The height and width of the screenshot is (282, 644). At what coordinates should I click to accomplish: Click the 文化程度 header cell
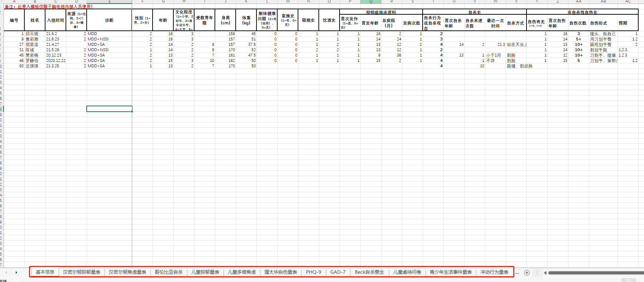click(x=184, y=20)
